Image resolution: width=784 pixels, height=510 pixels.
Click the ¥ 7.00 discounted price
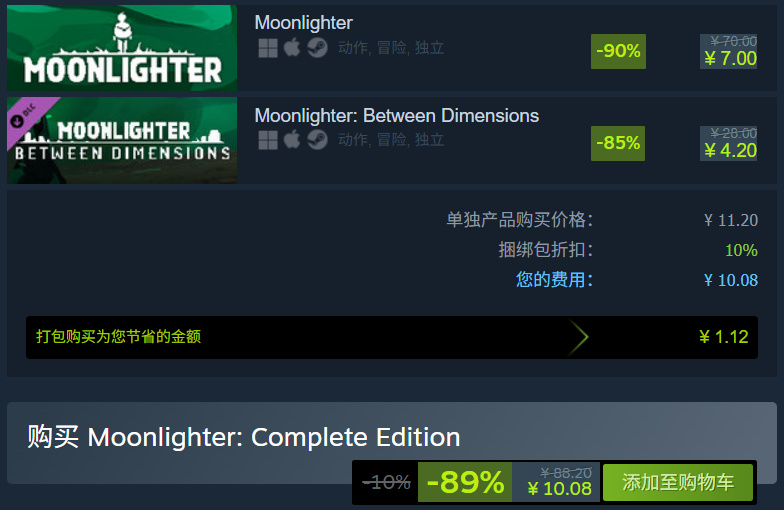[x=730, y=59]
